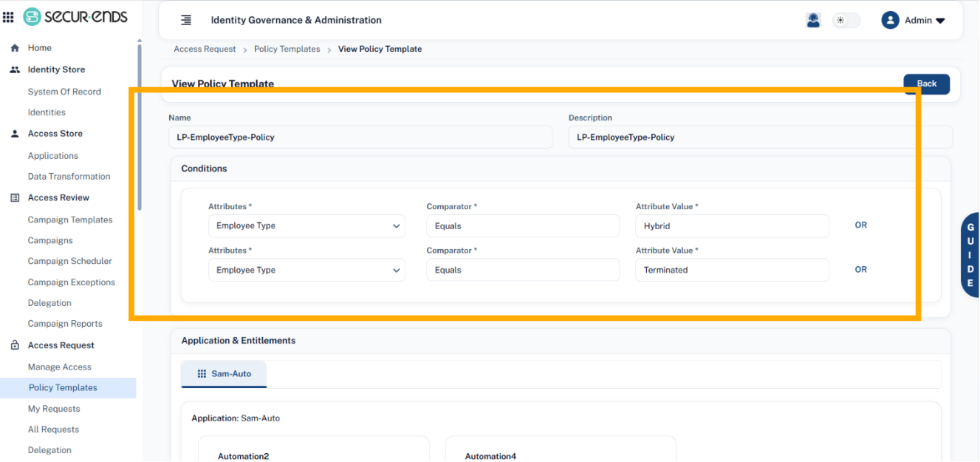Image resolution: width=980 pixels, height=462 pixels.
Task: Click the Access Store person icon
Action: [15, 134]
